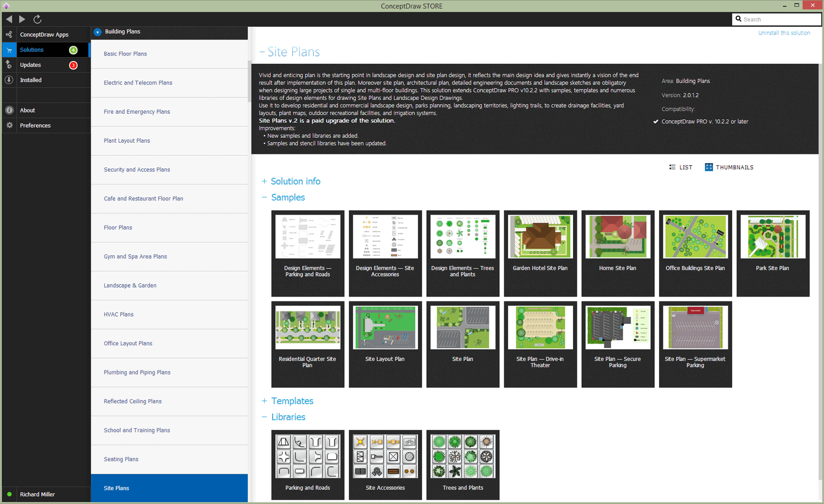Image resolution: width=824 pixels, height=504 pixels.
Task: Select the highlighted Site Plans item
Action: (169, 488)
